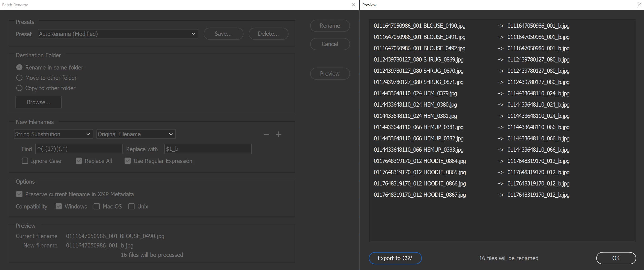Click the Replace with text field
The image size is (644, 270).
click(208, 149)
